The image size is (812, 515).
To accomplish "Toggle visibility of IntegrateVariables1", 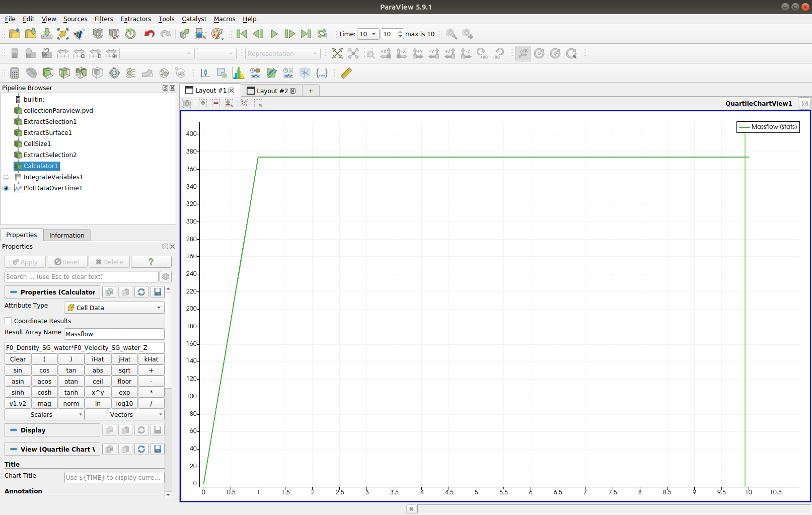I will point(6,177).
